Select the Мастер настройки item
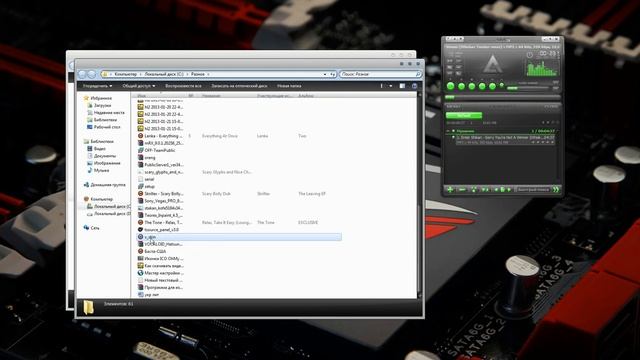The image size is (640, 360). pos(160,273)
